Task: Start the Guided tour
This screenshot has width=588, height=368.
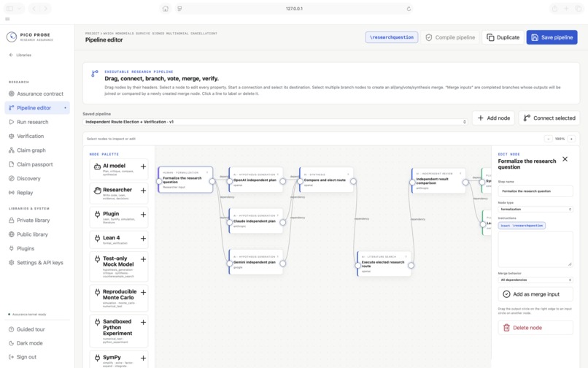Action: (x=37, y=329)
